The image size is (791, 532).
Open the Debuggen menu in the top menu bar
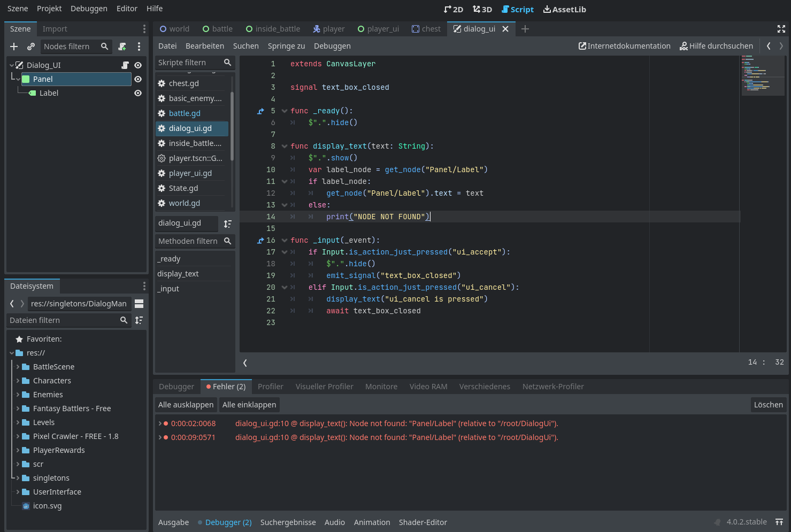[x=89, y=9]
